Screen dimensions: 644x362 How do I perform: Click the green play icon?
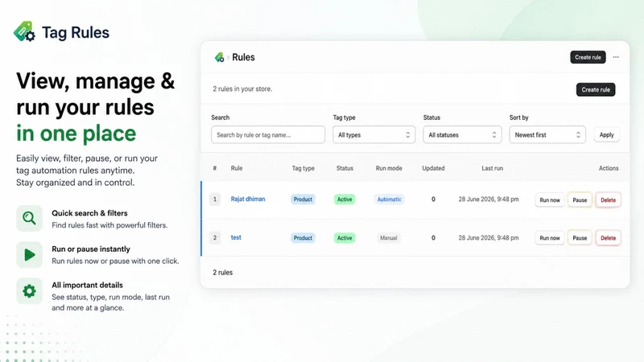click(29, 255)
